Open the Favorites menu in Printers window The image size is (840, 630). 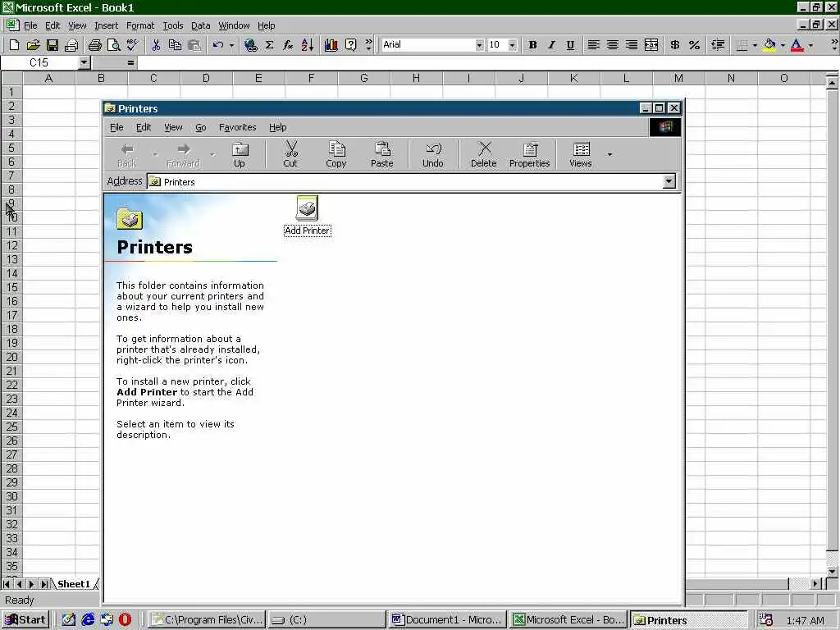point(237,127)
